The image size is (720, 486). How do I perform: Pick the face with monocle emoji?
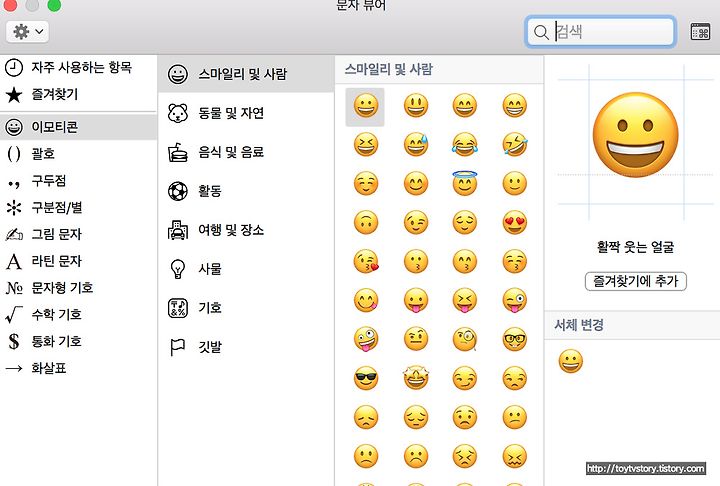pos(465,340)
